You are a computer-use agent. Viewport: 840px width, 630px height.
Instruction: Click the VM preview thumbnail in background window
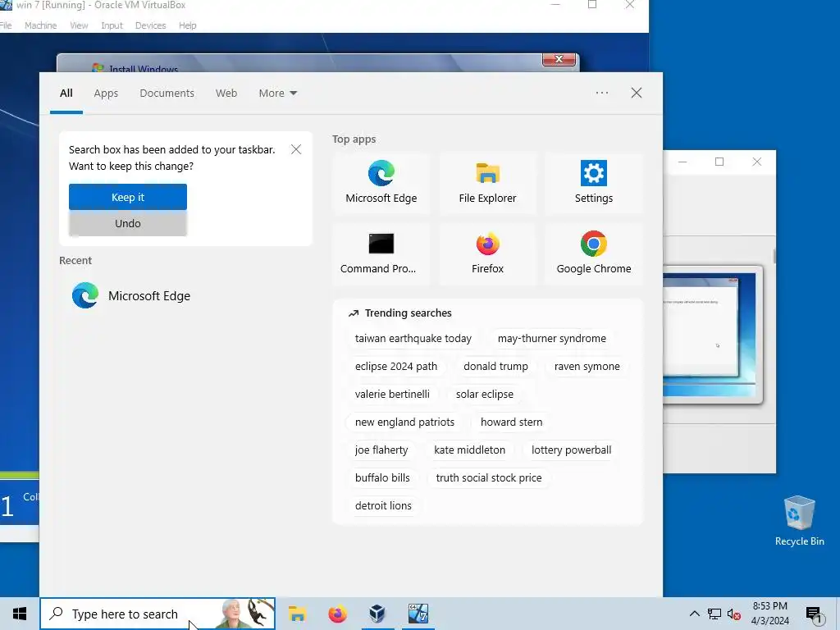pyautogui.click(x=711, y=335)
